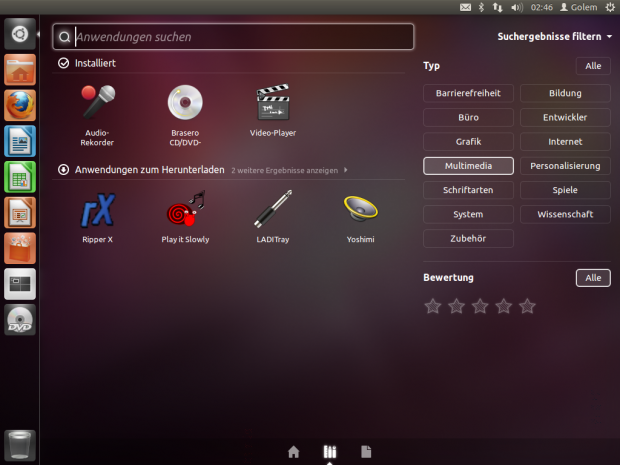Set rating filter to one star

tap(433, 306)
